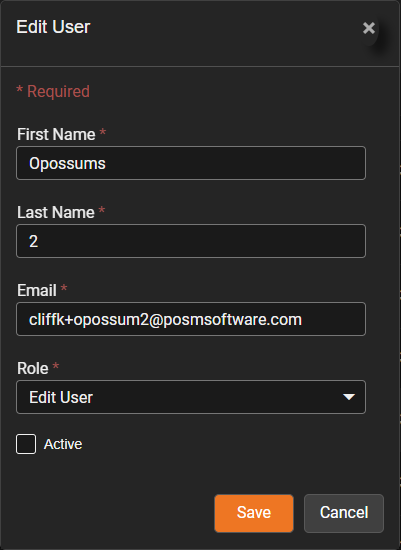Image resolution: width=401 pixels, height=550 pixels.
Task: Click the red Required note
Action: point(53,92)
